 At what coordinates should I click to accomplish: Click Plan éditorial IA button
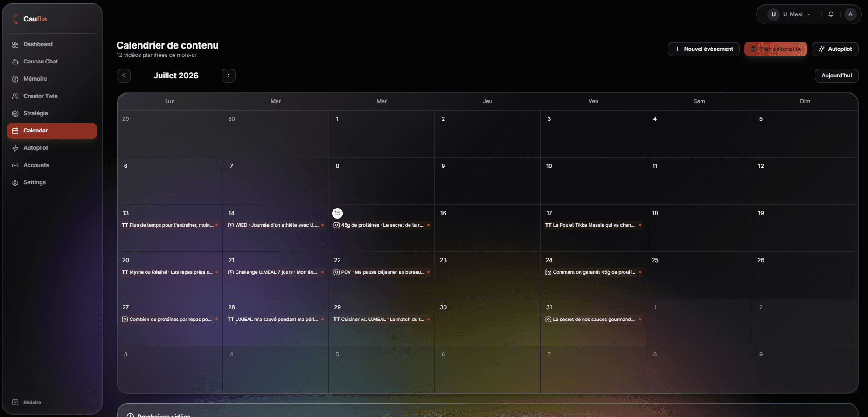(x=776, y=49)
